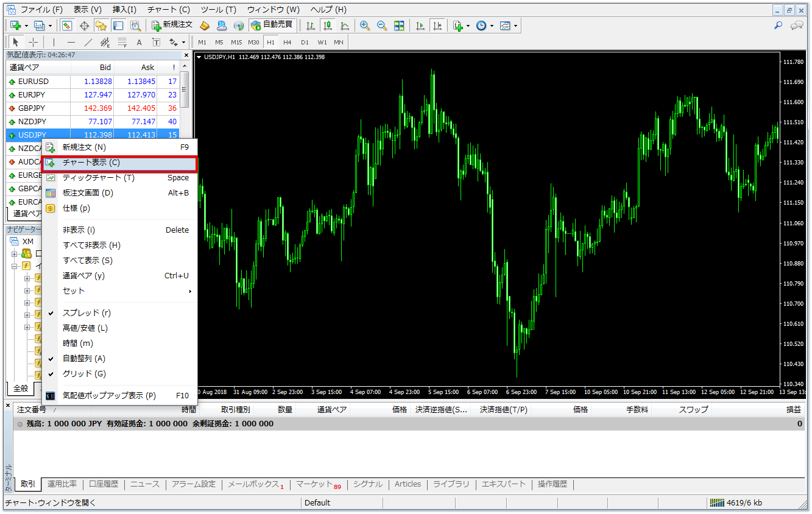Image resolution: width=812 pixels, height=514 pixels.
Task: Select the text label tool (A)
Action: coord(139,42)
